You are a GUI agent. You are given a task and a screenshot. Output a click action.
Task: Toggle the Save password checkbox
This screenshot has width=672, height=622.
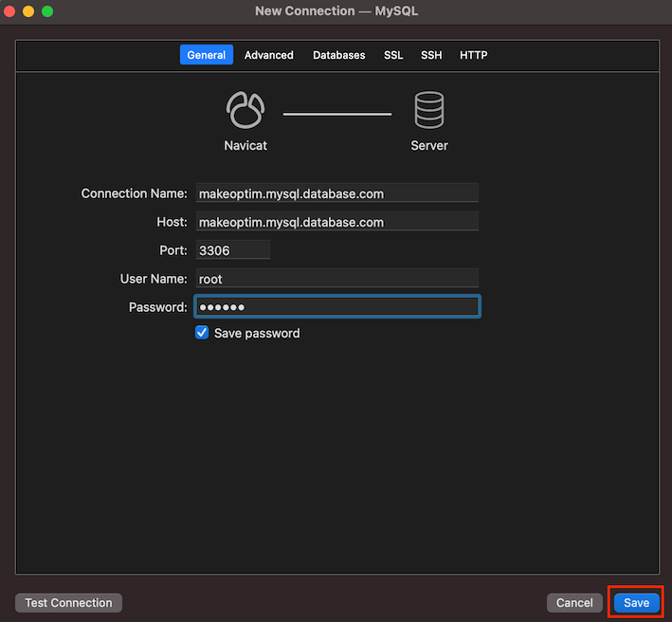pyautogui.click(x=202, y=333)
